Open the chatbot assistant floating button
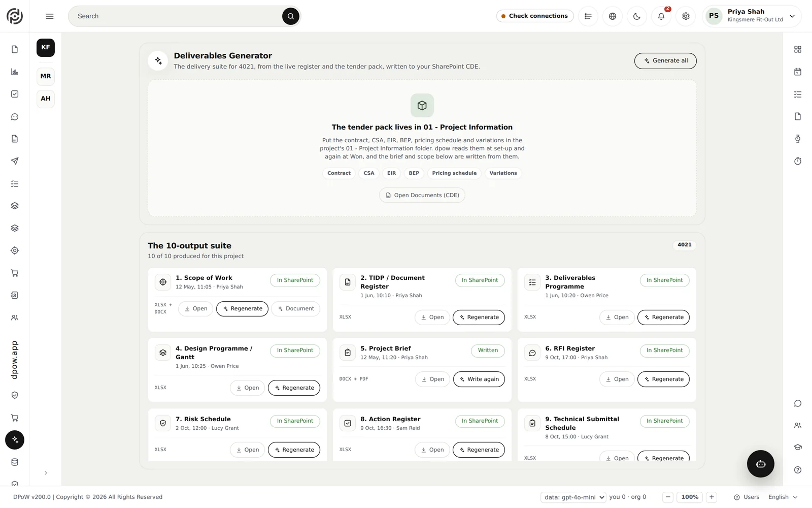This screenshot has width=812, height=508. click(x=760, y=464)
